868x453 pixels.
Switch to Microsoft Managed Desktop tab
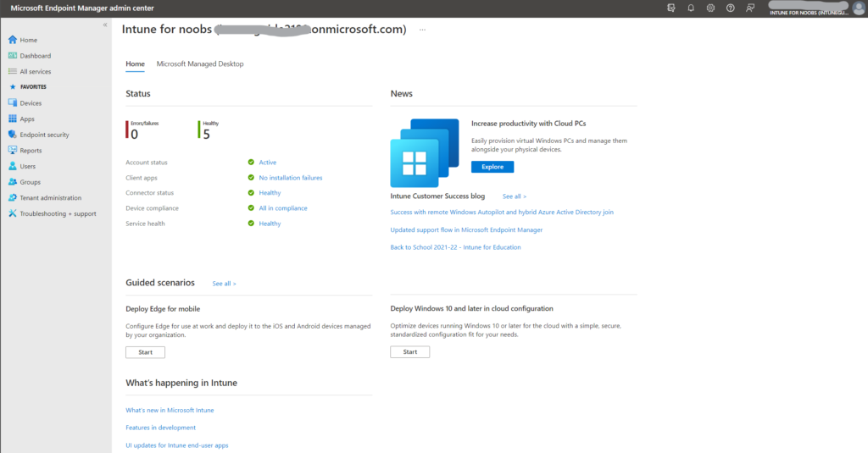200,64
